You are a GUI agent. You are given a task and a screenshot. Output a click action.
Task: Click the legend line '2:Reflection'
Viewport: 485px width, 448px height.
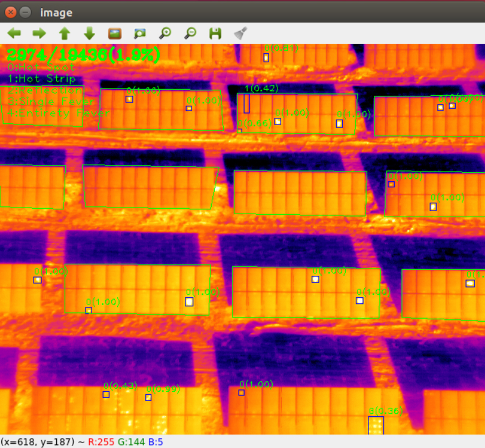pos(45,90)
